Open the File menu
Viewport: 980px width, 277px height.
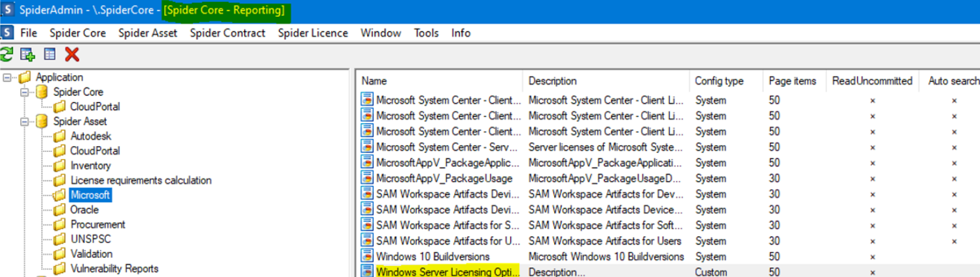(29, 33)
